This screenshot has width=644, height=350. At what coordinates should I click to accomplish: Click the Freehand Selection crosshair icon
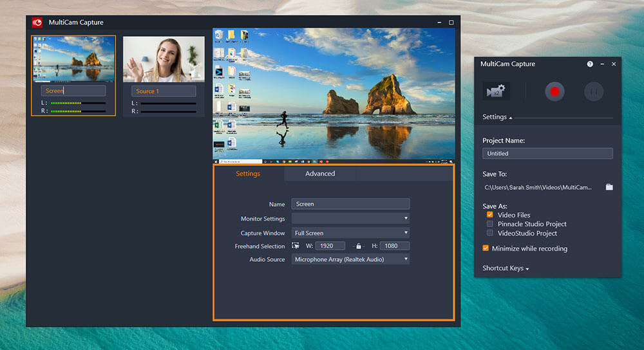pos(296,246)
